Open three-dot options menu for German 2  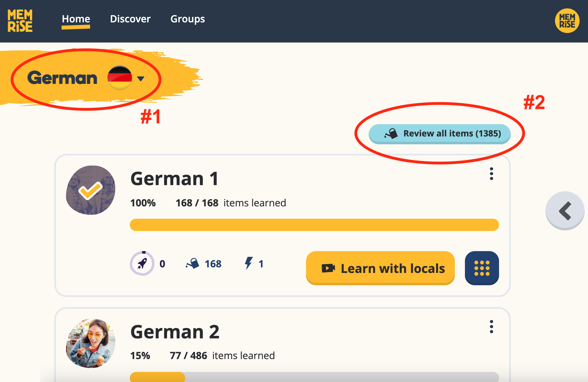point(491,327)
